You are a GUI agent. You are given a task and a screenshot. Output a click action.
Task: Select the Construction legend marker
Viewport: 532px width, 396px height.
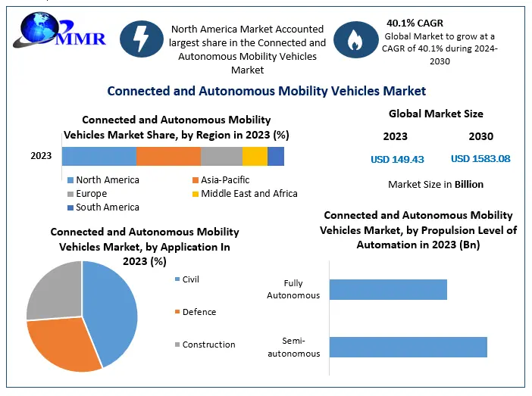click(x=177, y=345)
